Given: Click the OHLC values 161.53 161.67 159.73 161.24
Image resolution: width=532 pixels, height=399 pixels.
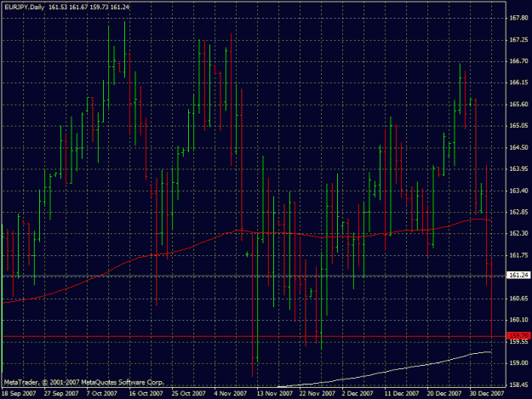Looking at the screenshot, I should (89, 7).
